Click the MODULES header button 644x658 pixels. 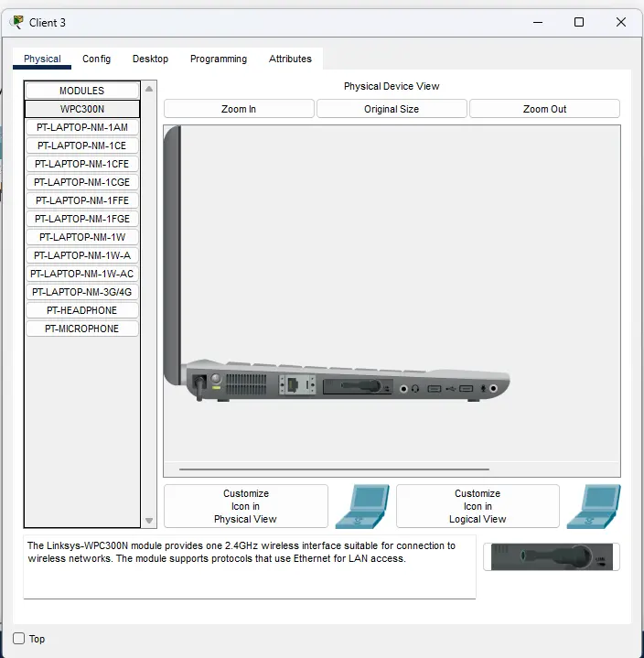[x=81, y=91]
